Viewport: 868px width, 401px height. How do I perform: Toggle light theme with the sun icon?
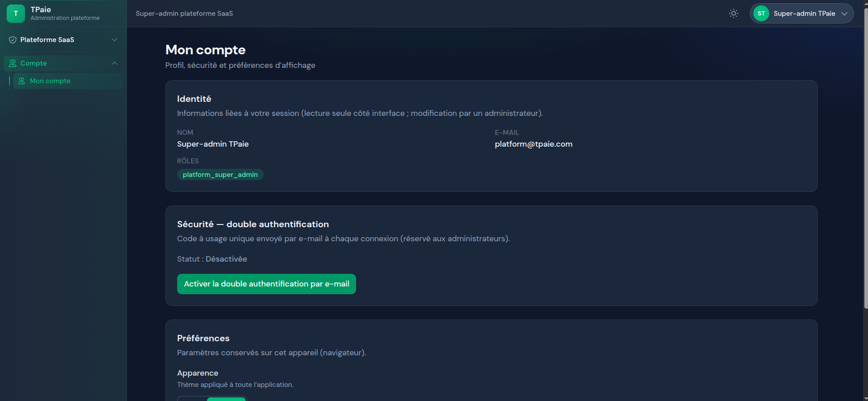(x=733, y=14)
